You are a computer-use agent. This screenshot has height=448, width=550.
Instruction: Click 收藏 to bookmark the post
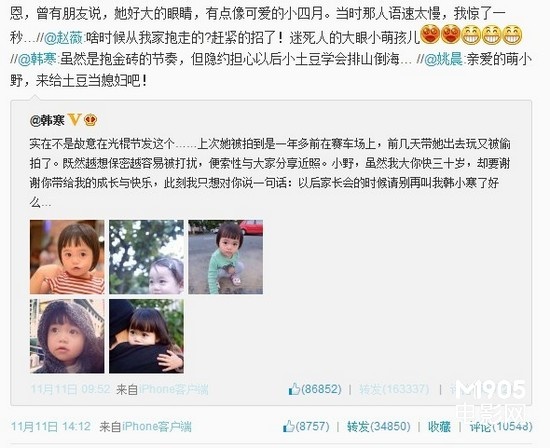click(439, 426)
